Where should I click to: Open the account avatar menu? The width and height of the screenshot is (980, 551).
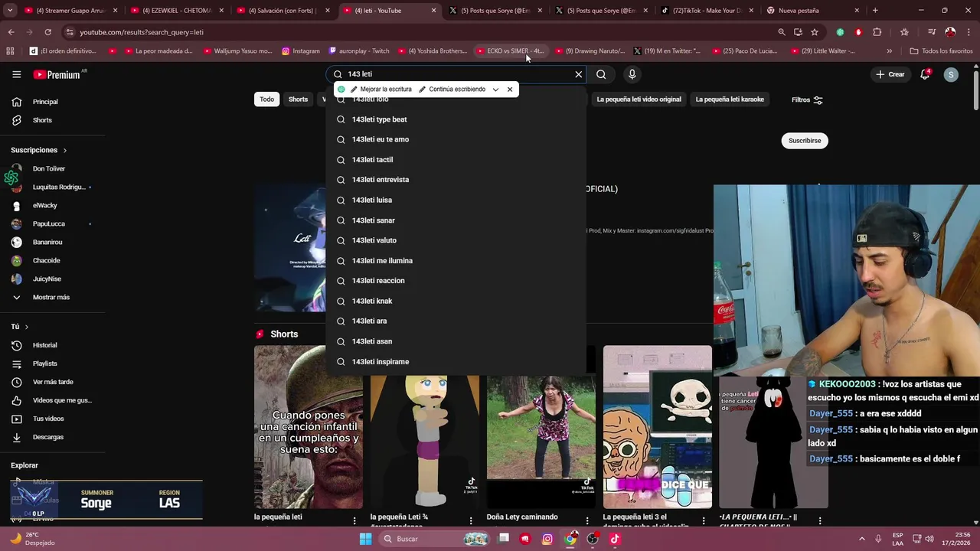pyautogui.click(x=950, y=74)
